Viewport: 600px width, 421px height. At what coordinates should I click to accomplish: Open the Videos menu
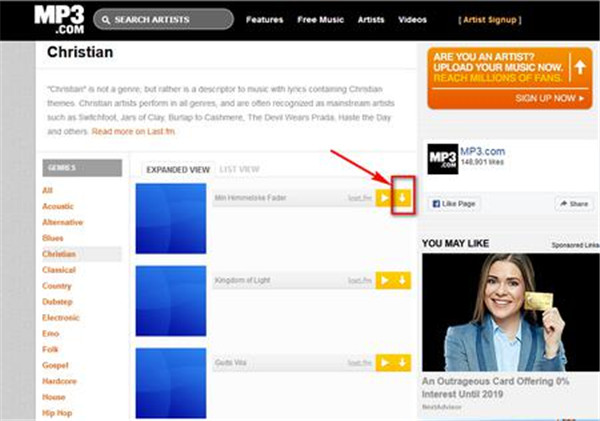pos(412,20)
